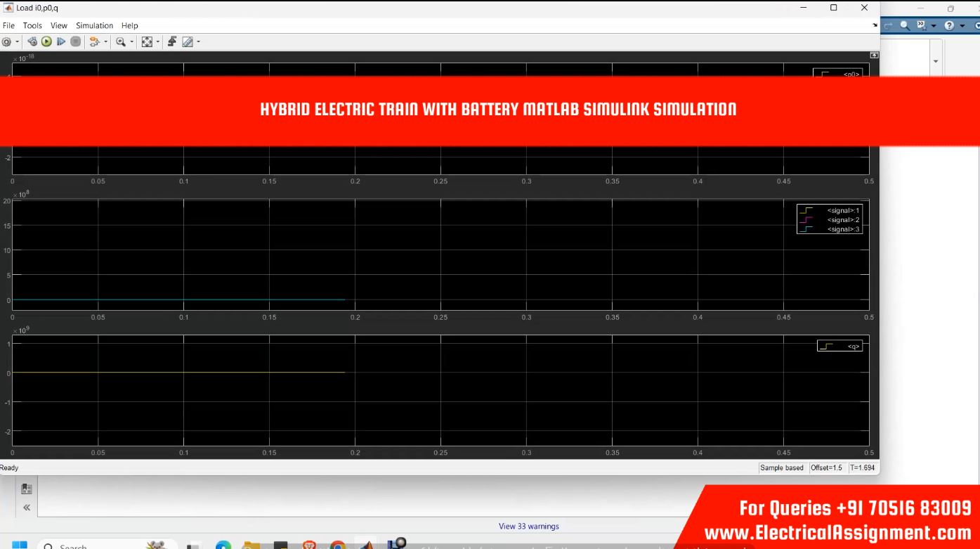Enable the Cursor Measurements ruler icon

(x=187, y=42)
